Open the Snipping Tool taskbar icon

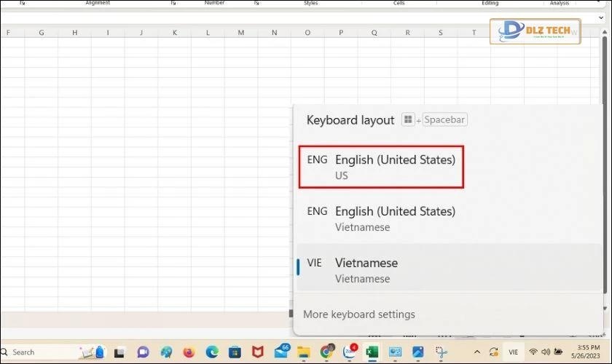442,352
